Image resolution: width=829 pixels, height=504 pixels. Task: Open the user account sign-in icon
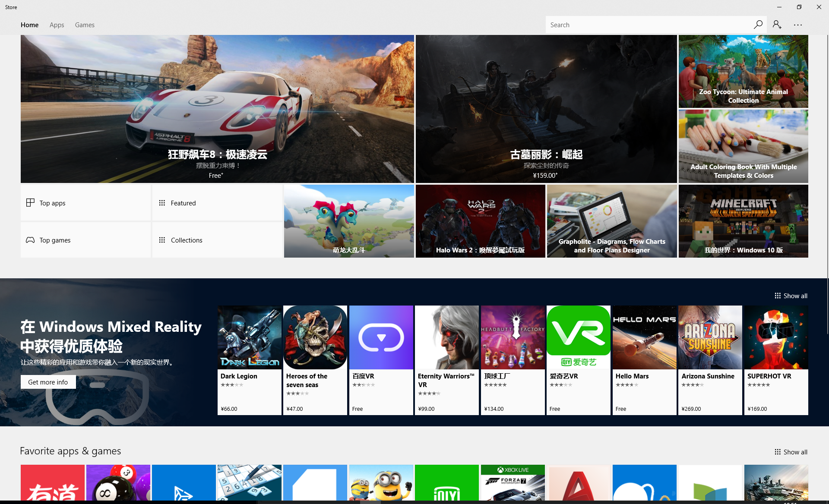[x=777, y=25]
